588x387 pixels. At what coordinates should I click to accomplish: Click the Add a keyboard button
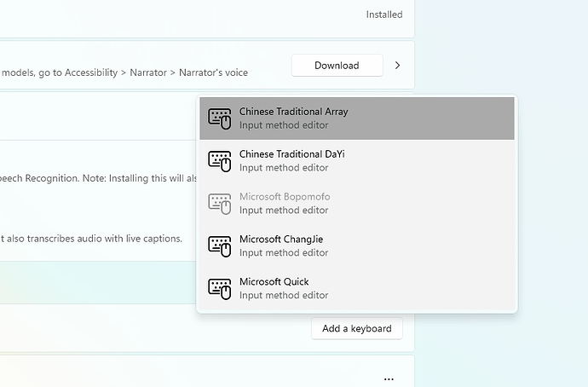pos(356,328)
